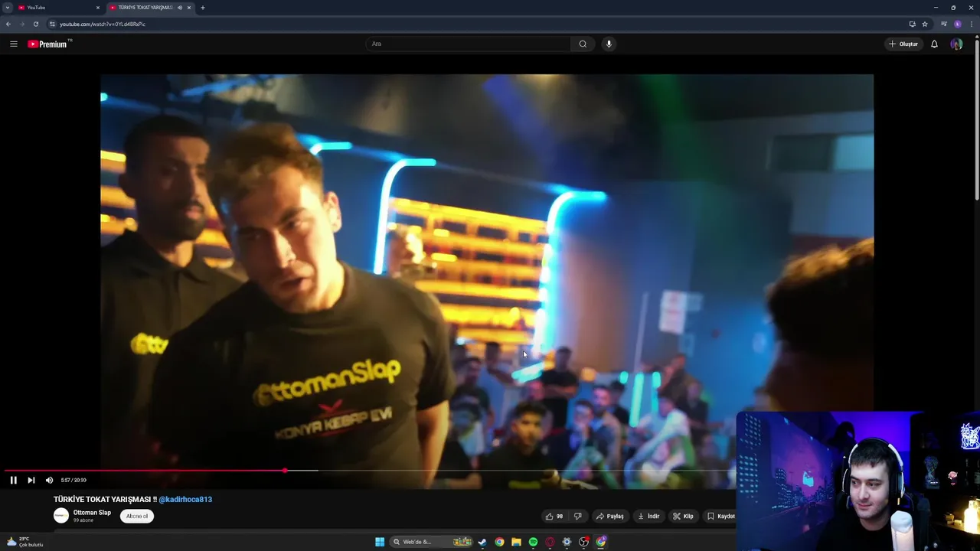Image resolution: width=980 pixels, height=551 pixels.
Task: Click the video title TÜRKİYE TOKAT YARIŞMASI
Action: [105, 499]
